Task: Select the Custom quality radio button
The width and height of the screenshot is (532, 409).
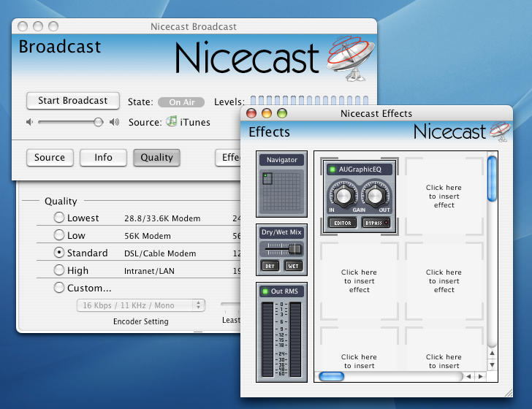Action: [59, 288]
